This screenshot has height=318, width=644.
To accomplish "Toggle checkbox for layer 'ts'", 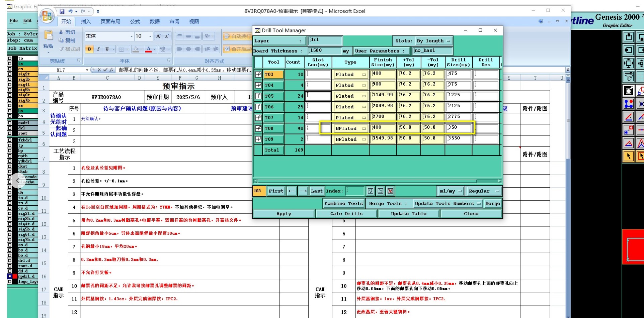I will (x=10, y=64).
